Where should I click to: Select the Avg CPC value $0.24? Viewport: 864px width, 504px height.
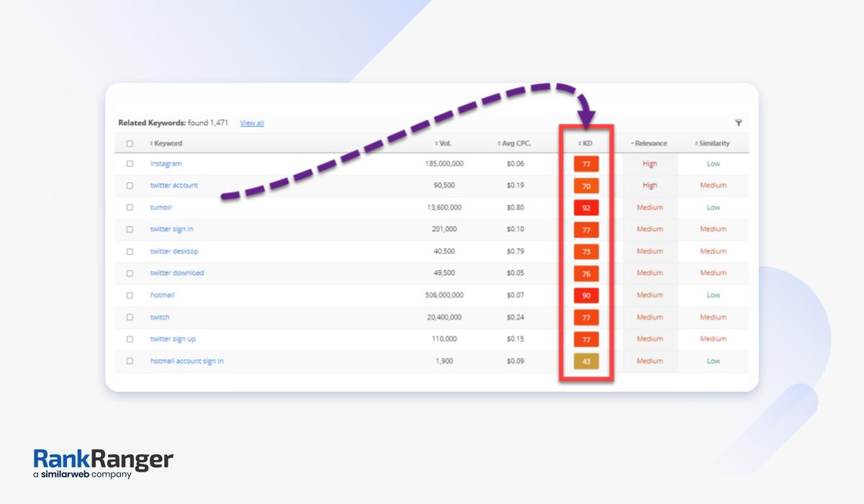click(x=515, y=317)
